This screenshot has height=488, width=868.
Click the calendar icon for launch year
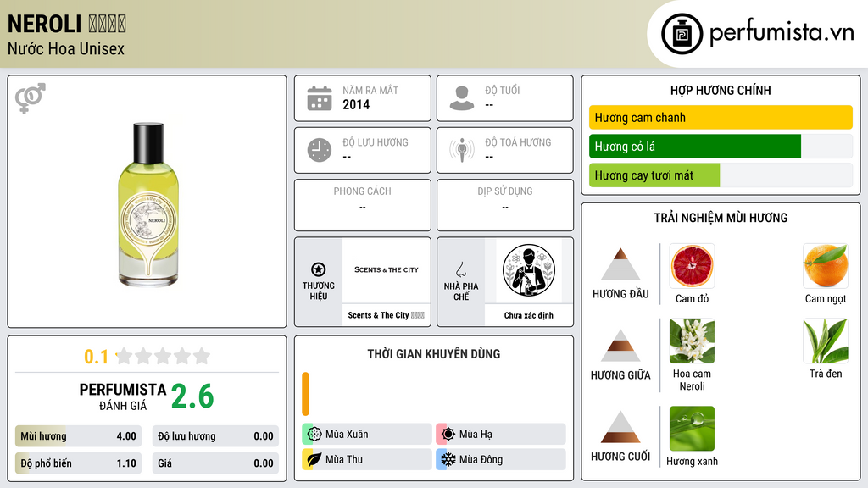click(x=320, y=98)
